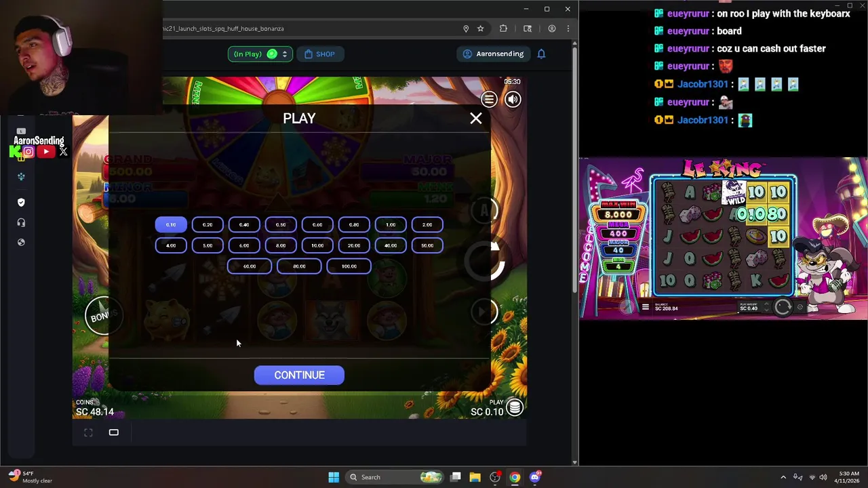The width and height of the screenshot is (868, 488).
Task: Select the 0.40 bet amount
Action: point(244,224)
